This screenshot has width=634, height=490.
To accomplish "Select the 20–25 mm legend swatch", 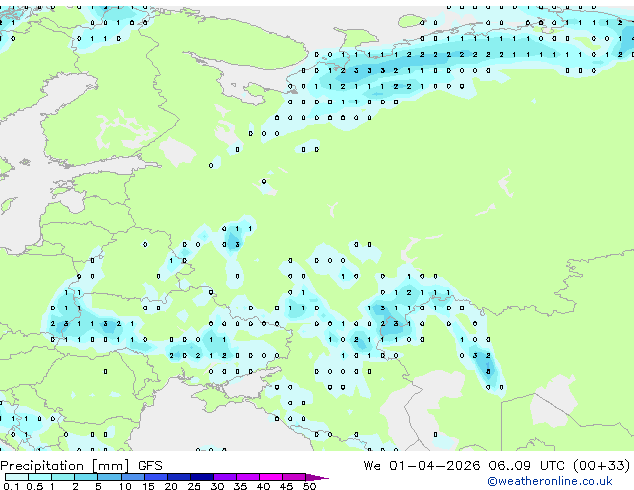I will 179,477.
